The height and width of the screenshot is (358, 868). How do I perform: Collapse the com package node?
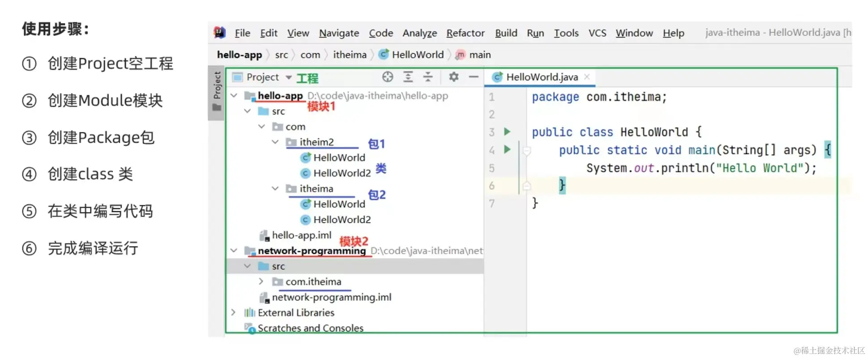pos(262,127)
